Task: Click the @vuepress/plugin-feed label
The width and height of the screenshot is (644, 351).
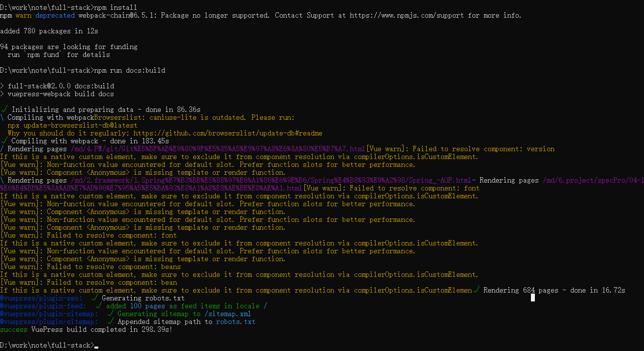Action: coord(45,306)
